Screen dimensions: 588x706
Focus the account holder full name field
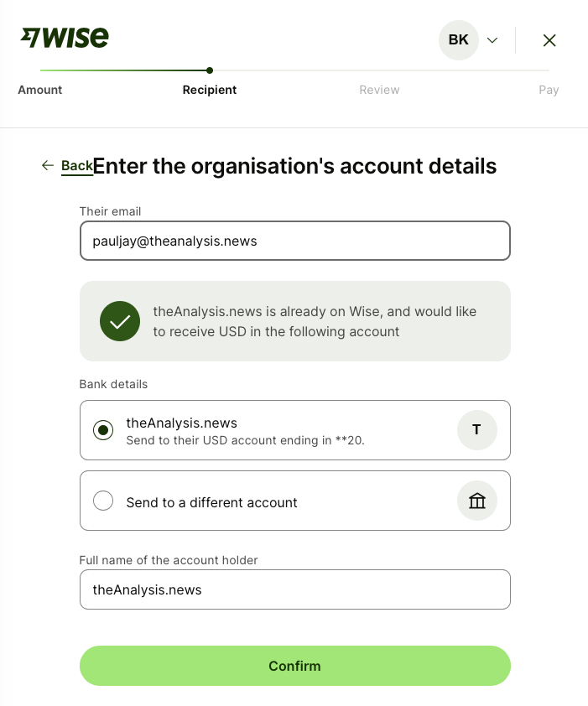294,589
